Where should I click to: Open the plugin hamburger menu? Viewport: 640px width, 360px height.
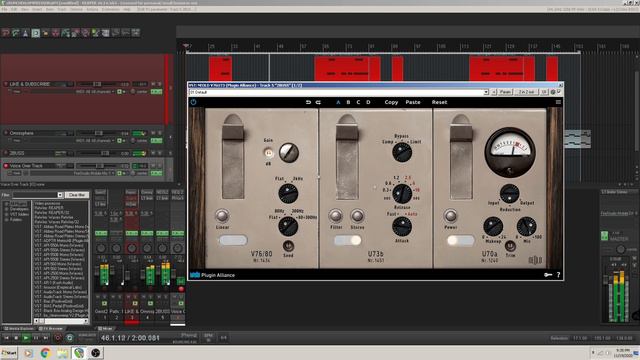[558, 102]
